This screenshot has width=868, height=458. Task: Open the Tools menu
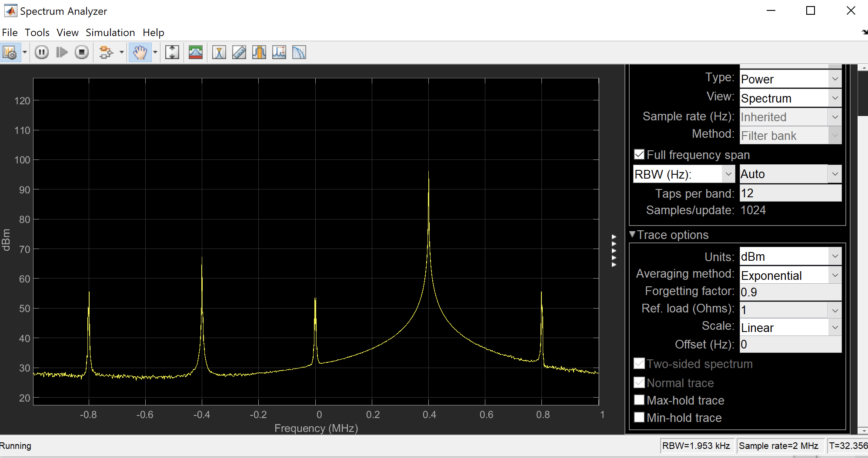point(37,32)
